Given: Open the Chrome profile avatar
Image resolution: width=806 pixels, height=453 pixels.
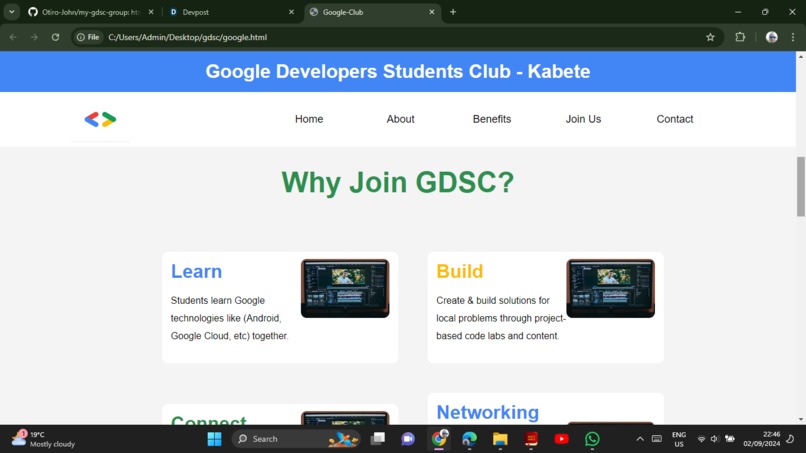Looking at the screenshot, I should (772, 37).
